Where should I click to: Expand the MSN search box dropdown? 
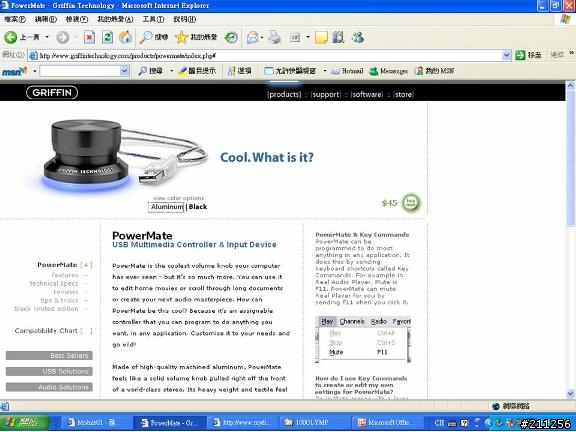tap(125, 71)
